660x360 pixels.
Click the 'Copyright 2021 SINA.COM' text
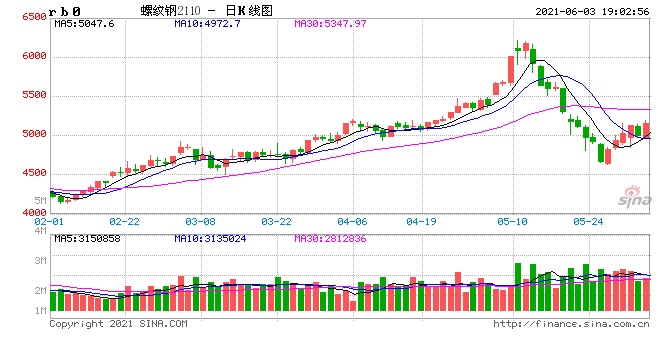point(118,324)
